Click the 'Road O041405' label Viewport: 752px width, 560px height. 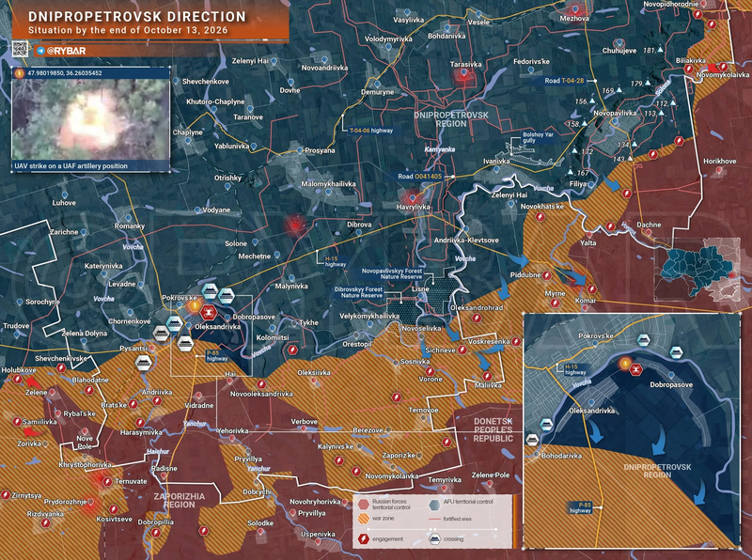pyautogui.click(x=419, y=177)
